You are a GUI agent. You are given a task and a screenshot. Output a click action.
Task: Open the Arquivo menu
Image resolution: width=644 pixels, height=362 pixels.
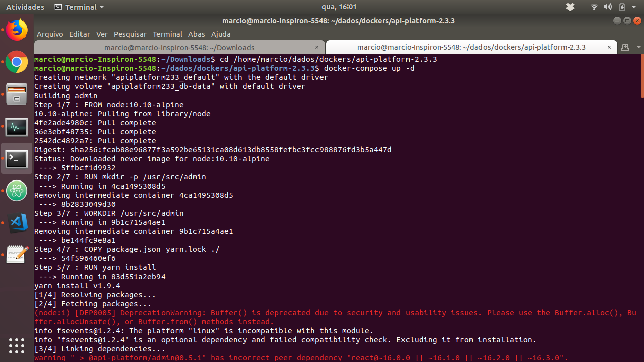(x=50, y=34)
